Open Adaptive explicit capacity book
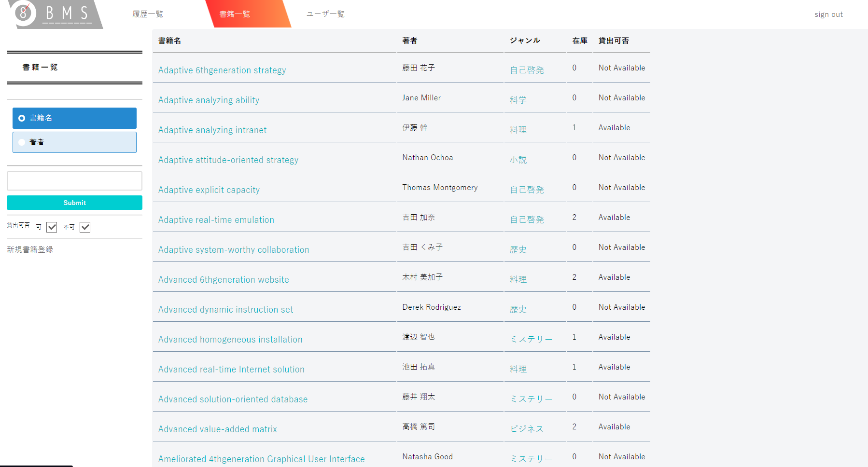 pos(209,190)
